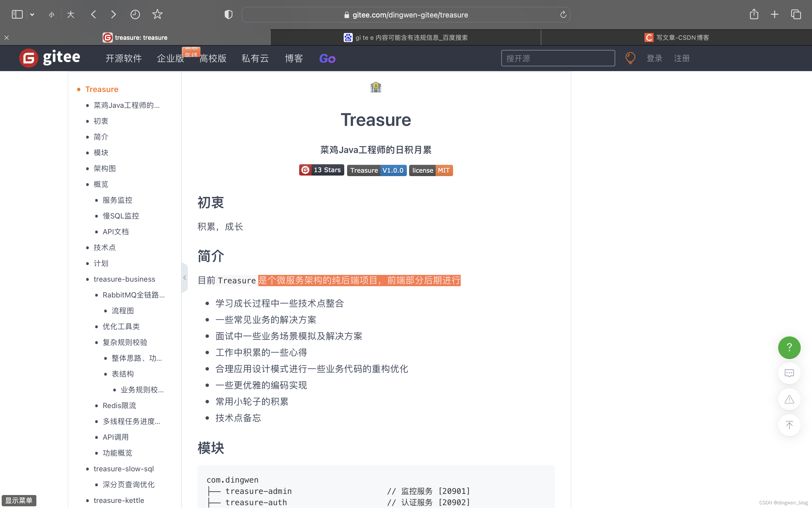
Task: Toggle the Safari sidebar button
Action: coord(17,14)
